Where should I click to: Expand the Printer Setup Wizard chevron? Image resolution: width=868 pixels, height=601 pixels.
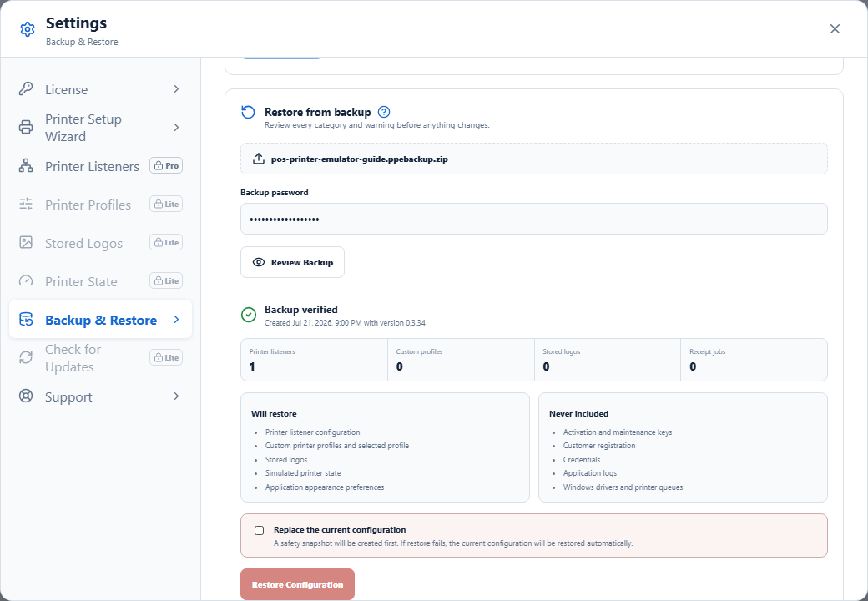point(176,127)
